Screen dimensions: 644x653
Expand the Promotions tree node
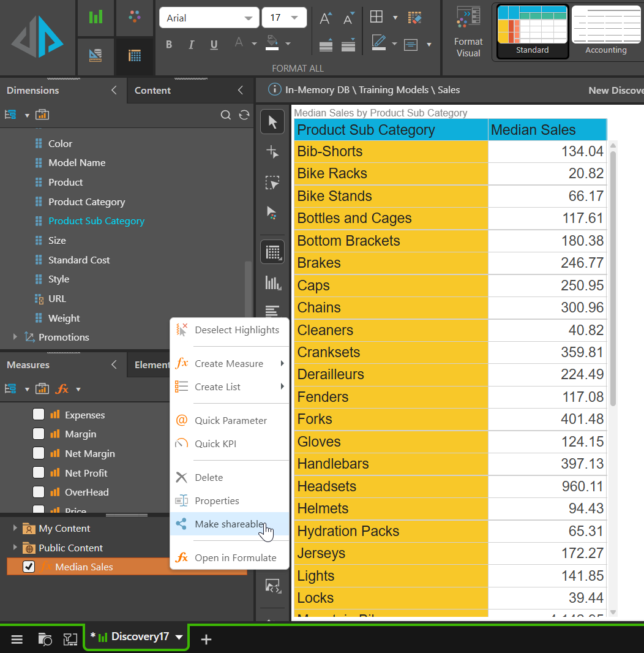(15, 337)
